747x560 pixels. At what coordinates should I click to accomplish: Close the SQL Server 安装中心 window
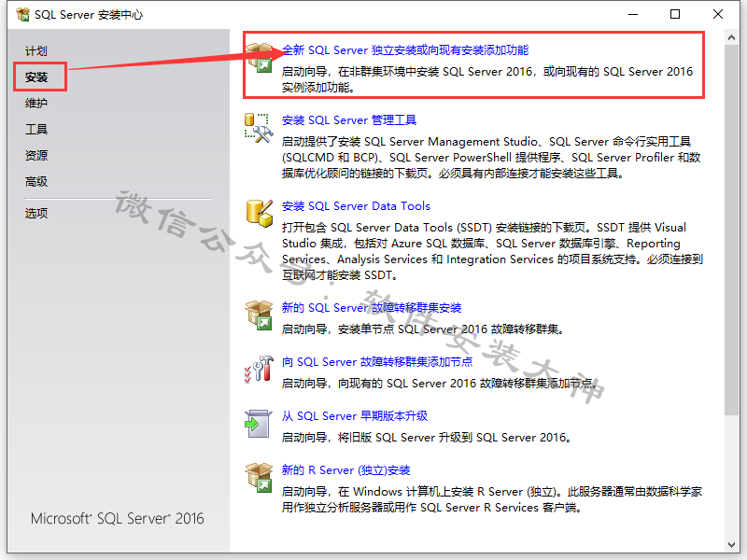pyautogui.click(x=718, y=15)
